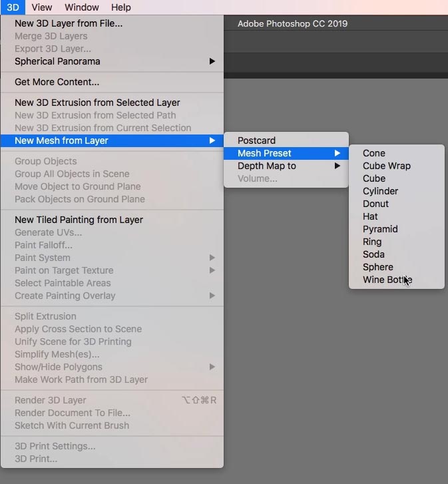Expand the Depth Map to submenu

click(x=286, y=166)
